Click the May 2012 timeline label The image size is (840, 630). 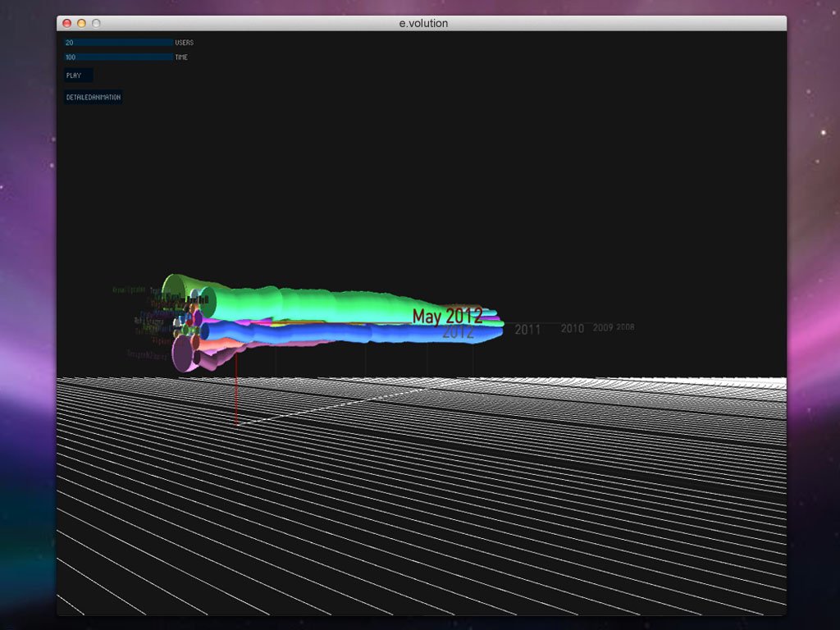(x=447, y=316)
